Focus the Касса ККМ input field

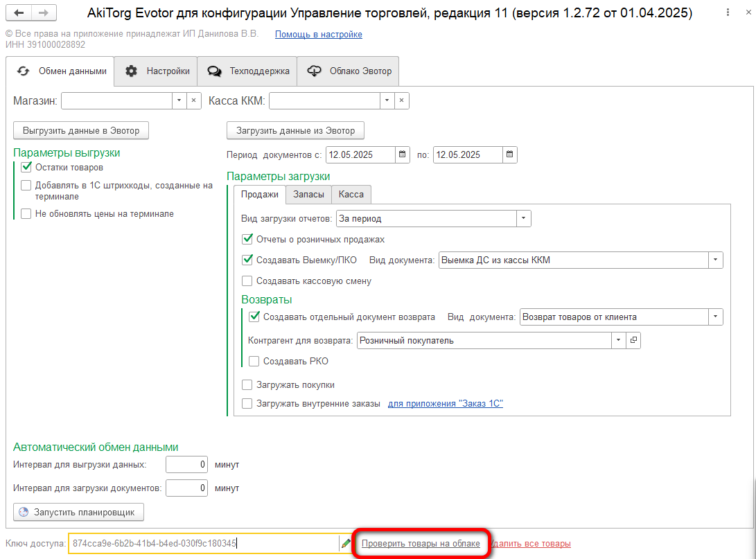[x=324, y=100]
